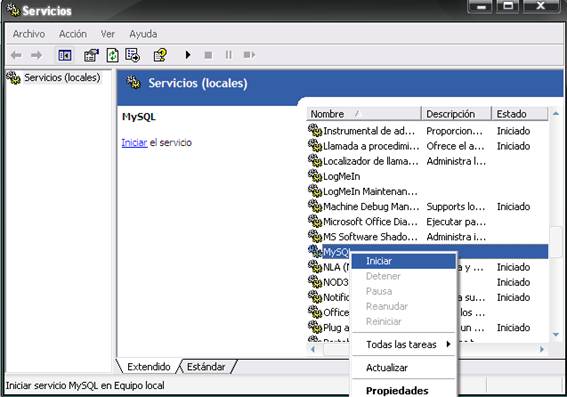567x397 pixels.
Task: Click the toolbar Stop service button
Action: click(208, 55)
